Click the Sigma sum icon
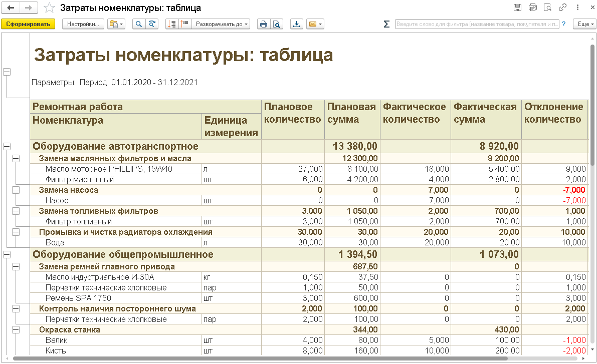This screenshot has height=364, width=597. 386,24
